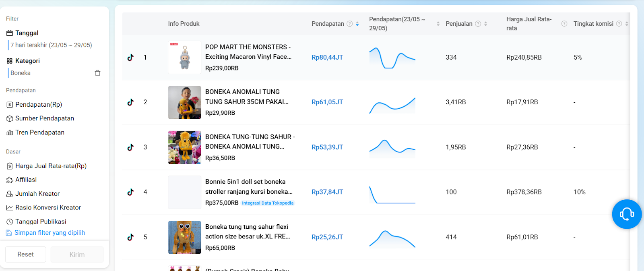Show the Penjualan column help icon
This screenshot has width=644, height=271.
478,24
